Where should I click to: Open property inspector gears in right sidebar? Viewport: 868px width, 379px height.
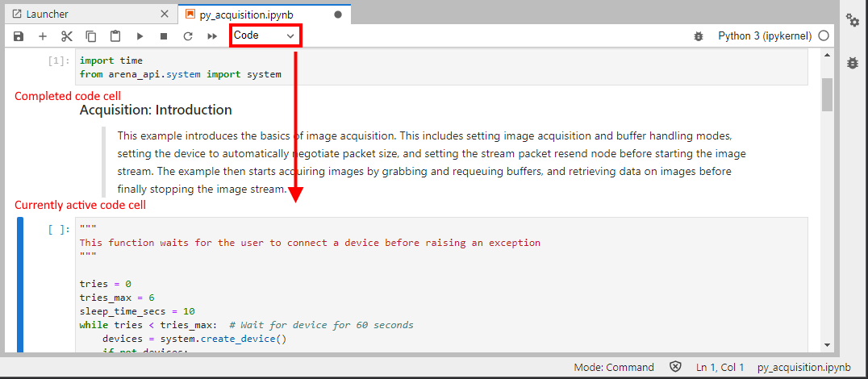pyautogui.click(x=853, y=20)
